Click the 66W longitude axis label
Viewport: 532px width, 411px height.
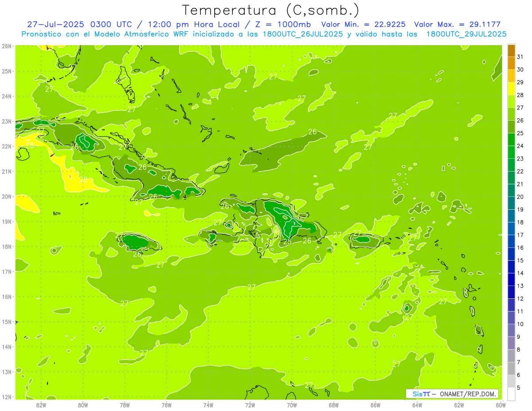(x=376, y=405)
